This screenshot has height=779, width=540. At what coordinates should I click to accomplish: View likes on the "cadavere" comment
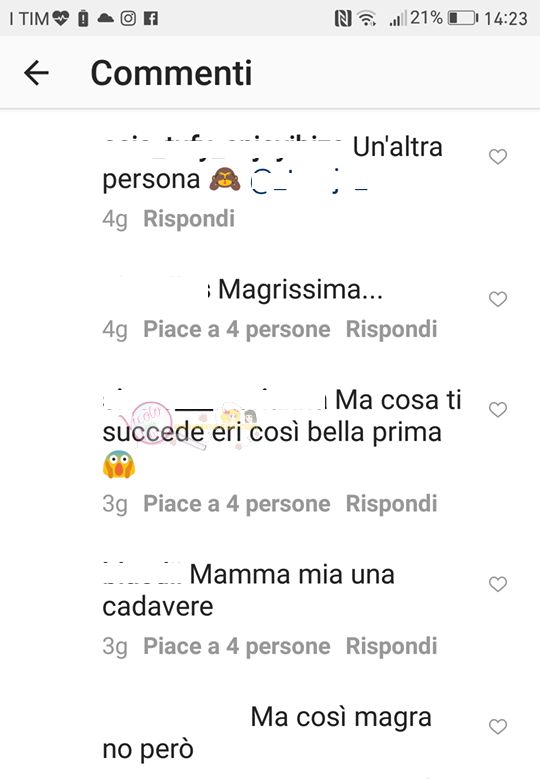point(236,646)
